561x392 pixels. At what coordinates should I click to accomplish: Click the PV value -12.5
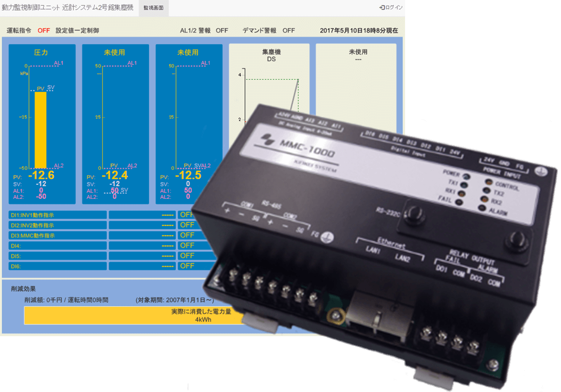pos(188,175)
